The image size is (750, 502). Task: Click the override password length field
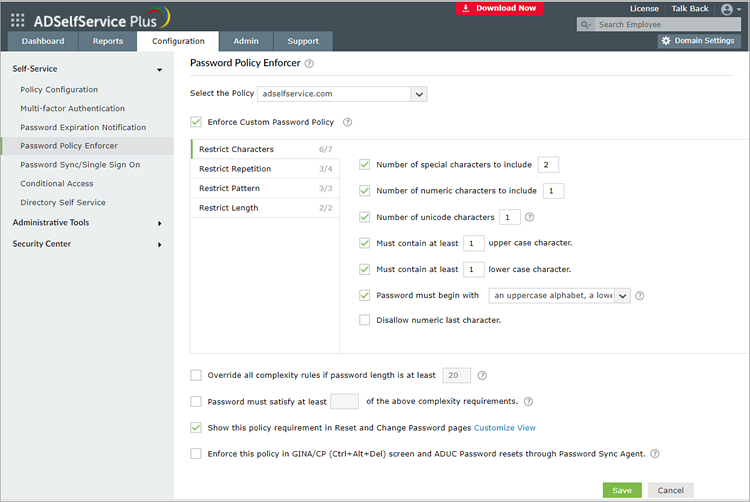coord(456,375)
